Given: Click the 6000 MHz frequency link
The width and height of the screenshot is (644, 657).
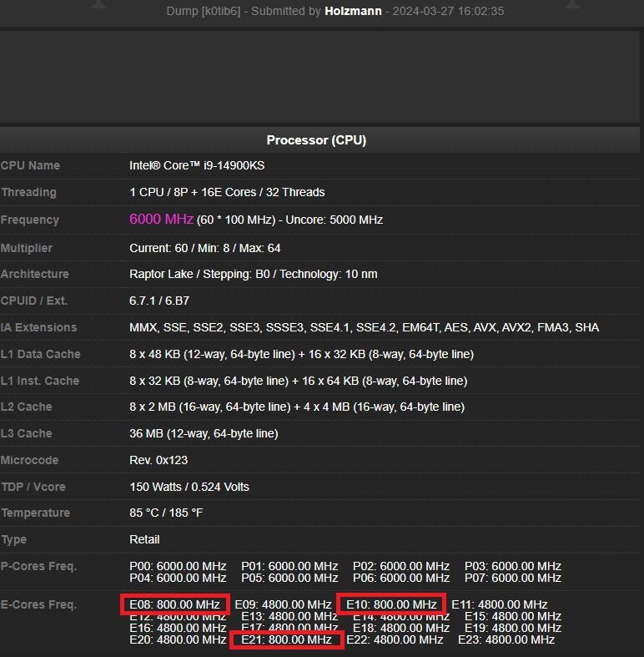Looking at the screenshot, I should tap(161, 220).
